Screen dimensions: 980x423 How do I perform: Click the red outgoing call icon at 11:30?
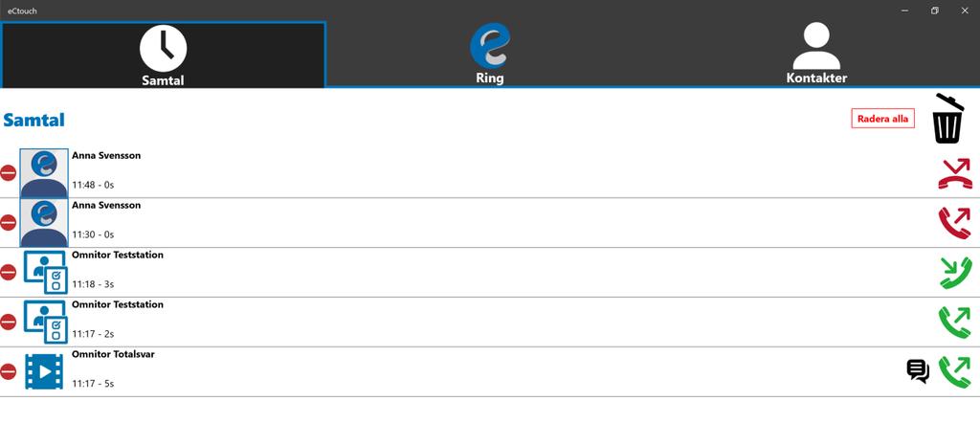[x=955, y=223]
